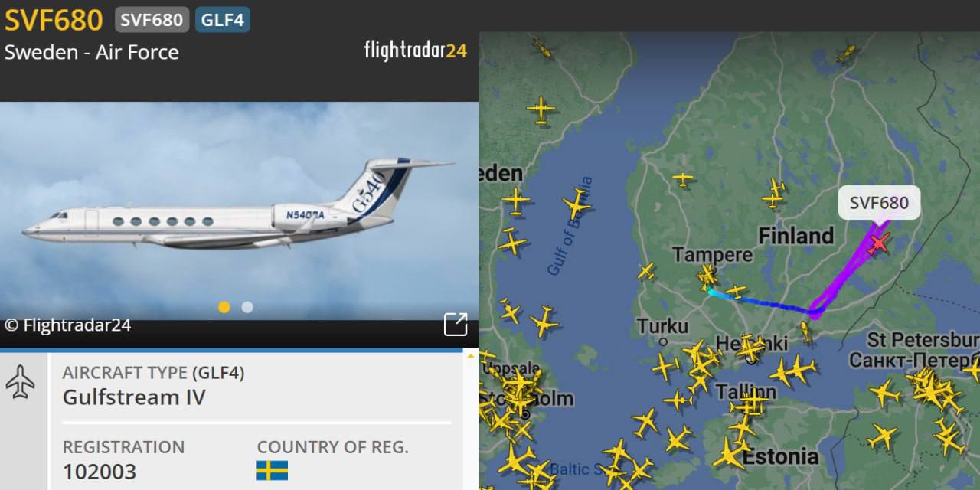Click the yellow SVF680 flight title

click(54, 21)
